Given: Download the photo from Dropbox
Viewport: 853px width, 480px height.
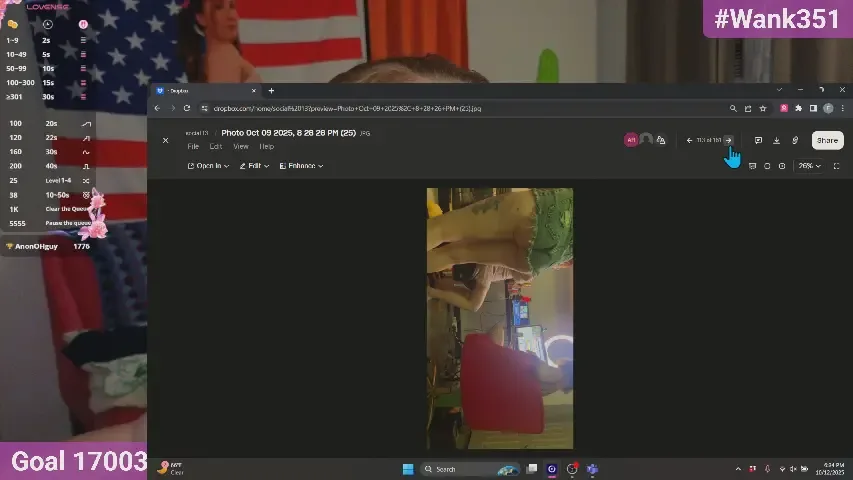Looking at the screenshot, I should [x=777, y=140].
